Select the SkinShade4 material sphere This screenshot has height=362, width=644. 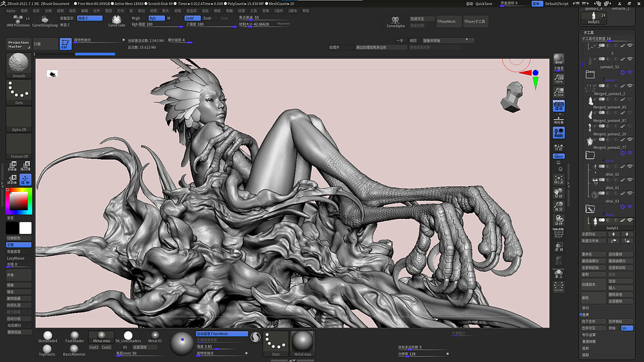[x=48, y=337]
